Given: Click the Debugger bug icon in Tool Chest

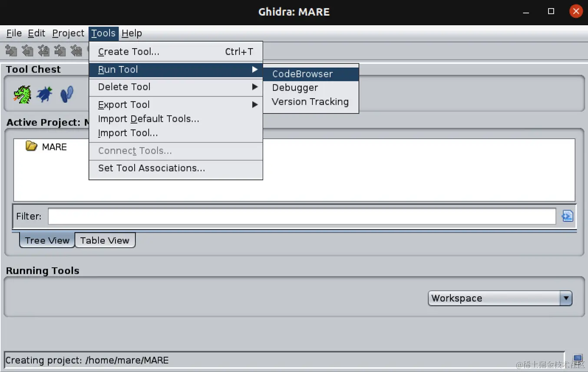Looking at the screenshot, I should pyautogui.click(x=44, y=94).
